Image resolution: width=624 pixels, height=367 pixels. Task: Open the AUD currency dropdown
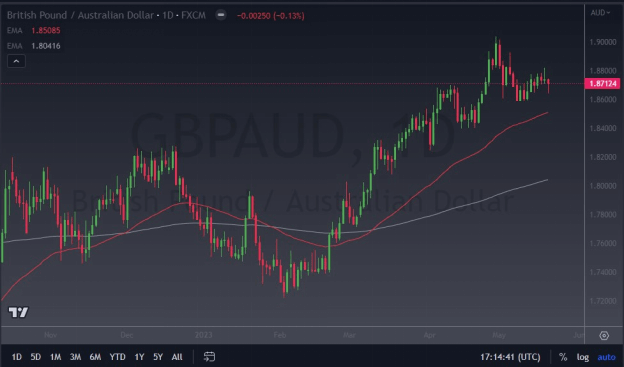coord(600,13)
